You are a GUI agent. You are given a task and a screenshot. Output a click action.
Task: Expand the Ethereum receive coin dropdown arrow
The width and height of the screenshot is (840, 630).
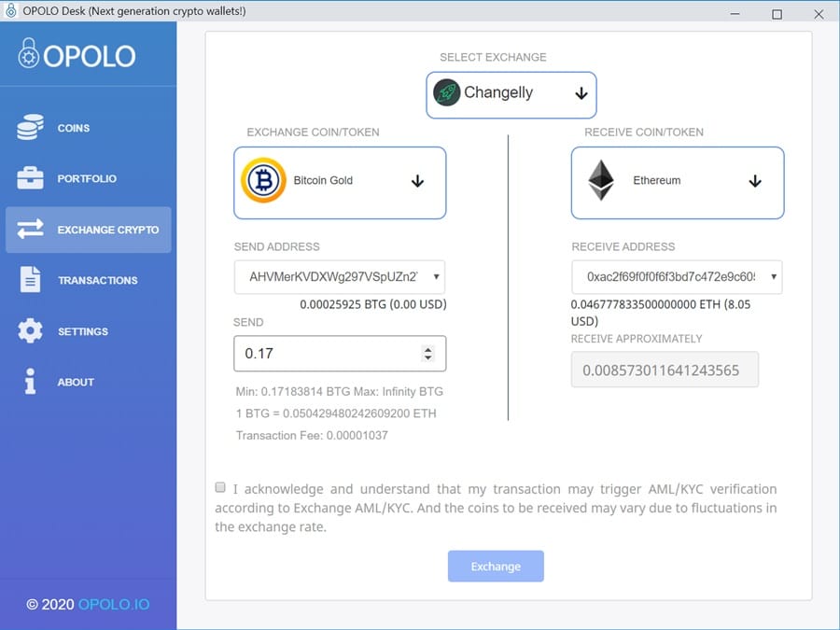coord(755,181)
